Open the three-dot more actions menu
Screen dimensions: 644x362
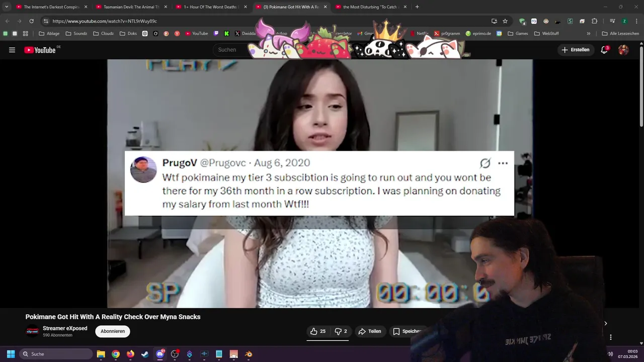[x=611, y=337]
